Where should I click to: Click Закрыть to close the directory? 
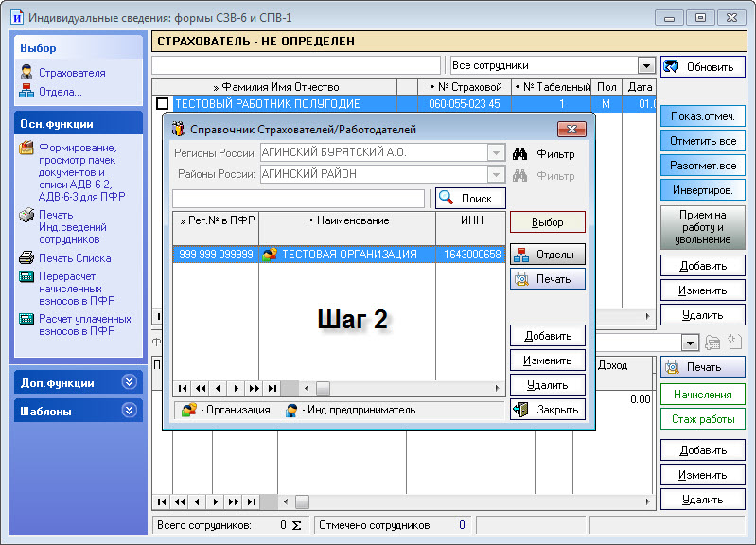547,410
